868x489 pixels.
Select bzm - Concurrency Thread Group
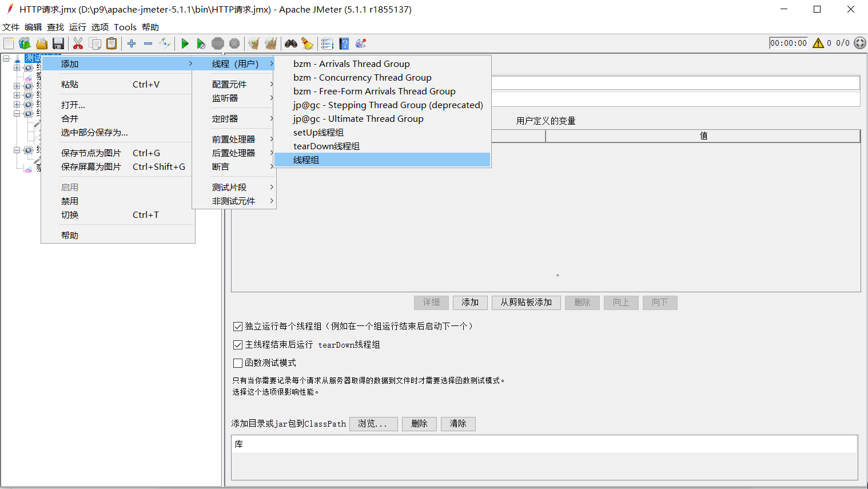click(x=382, y=77)
